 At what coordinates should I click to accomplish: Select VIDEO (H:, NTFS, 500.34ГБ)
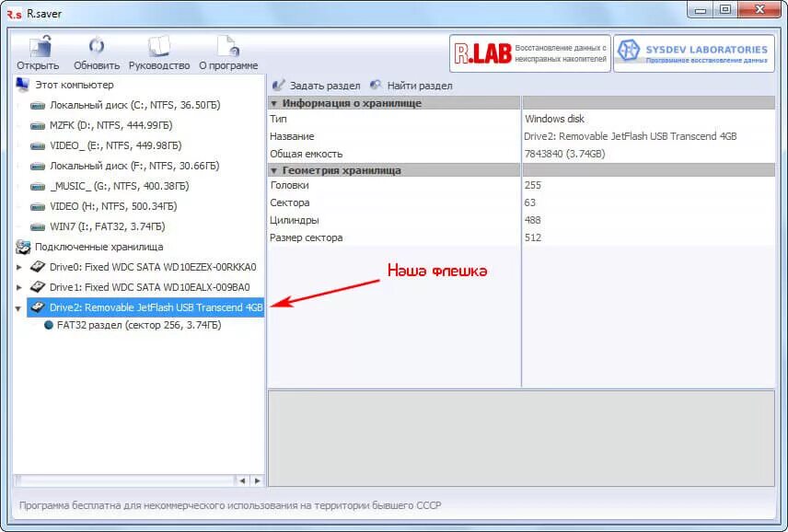(113, 206)
